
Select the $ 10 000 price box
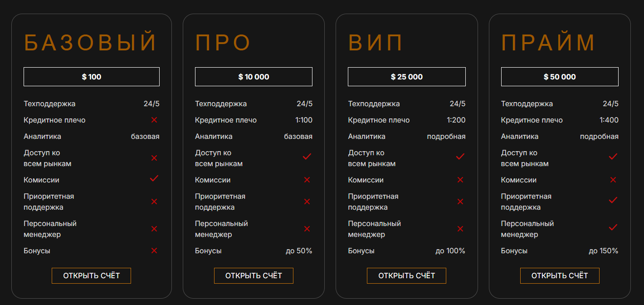(254, 77)
